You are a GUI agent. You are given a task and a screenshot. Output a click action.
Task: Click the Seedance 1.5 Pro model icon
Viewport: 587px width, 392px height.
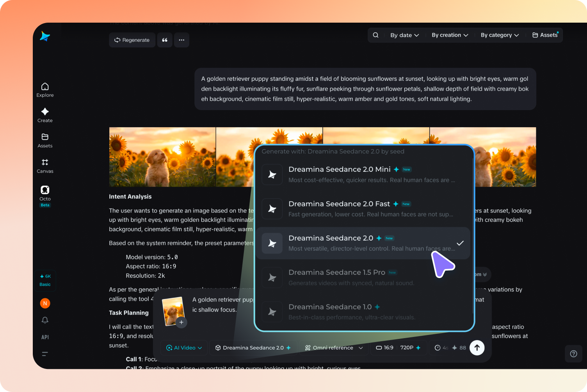click(272, 278)
